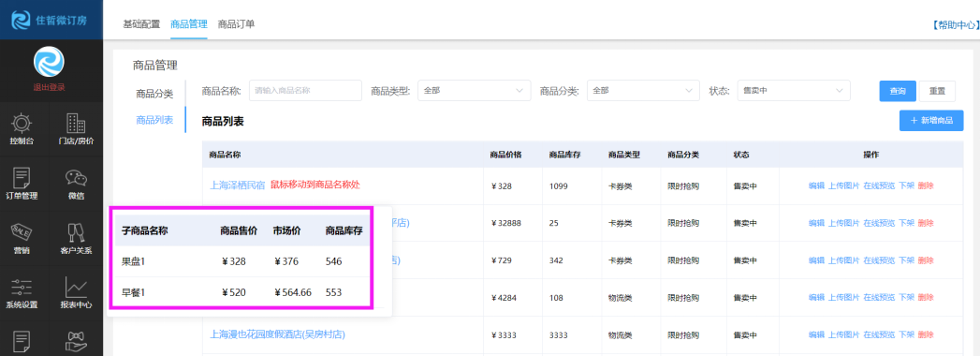The width and height of the screenshot is (980, 356).
Task: Expand the 状态 dropdown showing 售卖中
Action: pyautogui.click(x=794, y=91)
